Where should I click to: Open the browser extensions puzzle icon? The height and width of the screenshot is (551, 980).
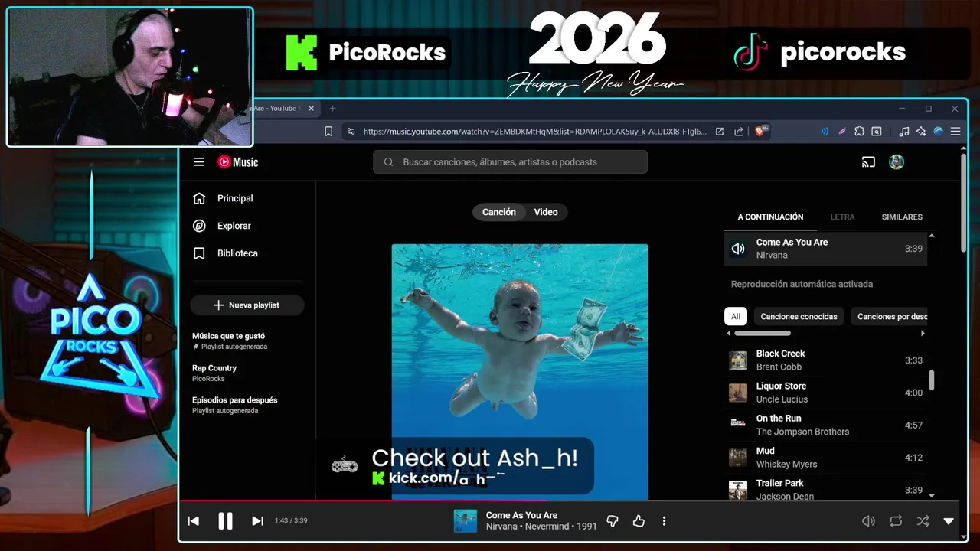click(x=860, y=132)
